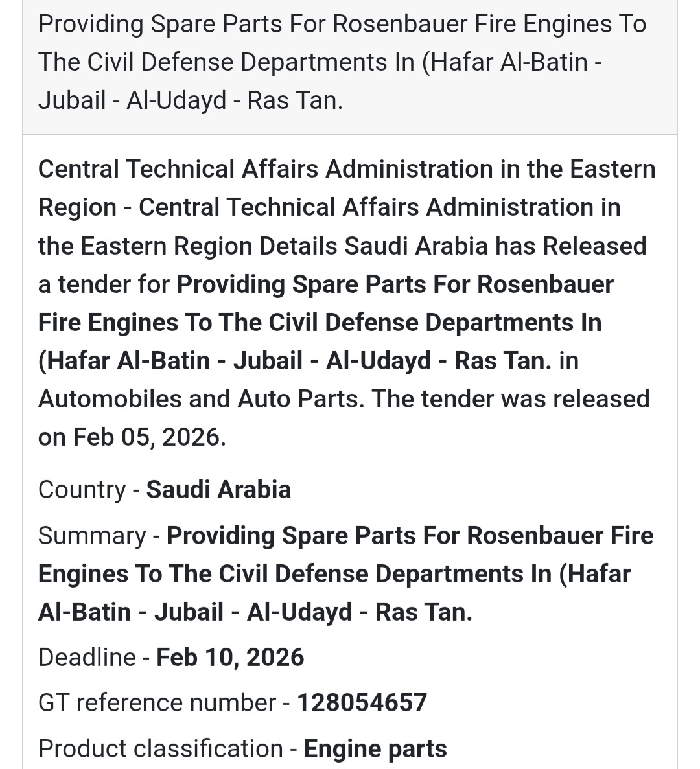This screenshot has width=700, height=769.
Task: Click 'Hafar Al-Batin' in the grey header box
Action: (508, 63)
